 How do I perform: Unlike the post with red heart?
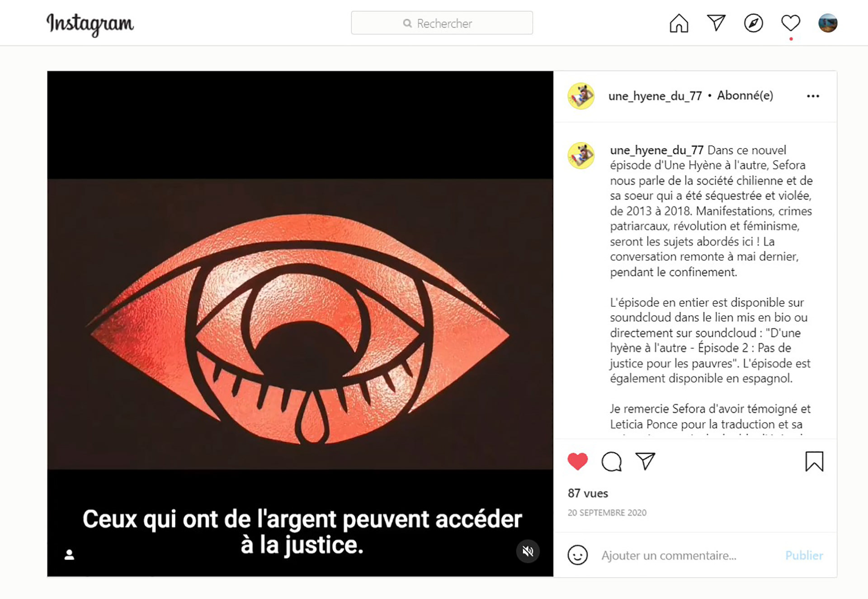[x=577, y=461]
